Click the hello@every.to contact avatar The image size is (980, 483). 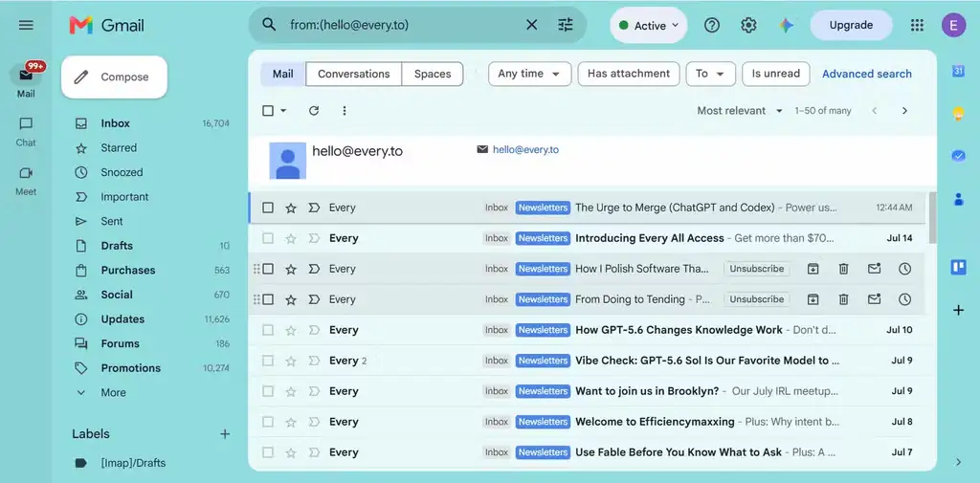click(287, 161)
